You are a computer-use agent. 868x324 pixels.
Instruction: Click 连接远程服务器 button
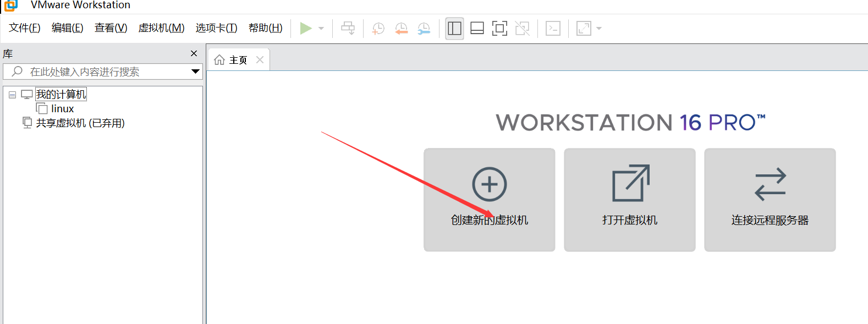pyautogui.click(x=770, y=200)
